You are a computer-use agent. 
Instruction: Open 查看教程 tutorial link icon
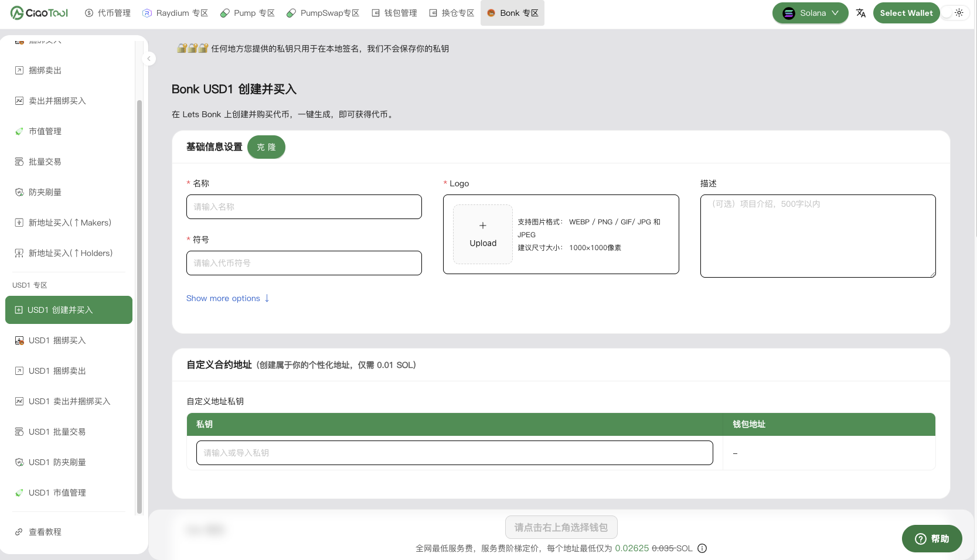tap(19, 532)
